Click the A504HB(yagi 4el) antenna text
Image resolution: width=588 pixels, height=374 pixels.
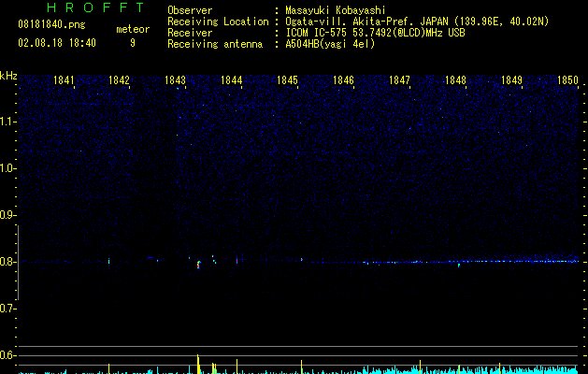coord(330,44)
